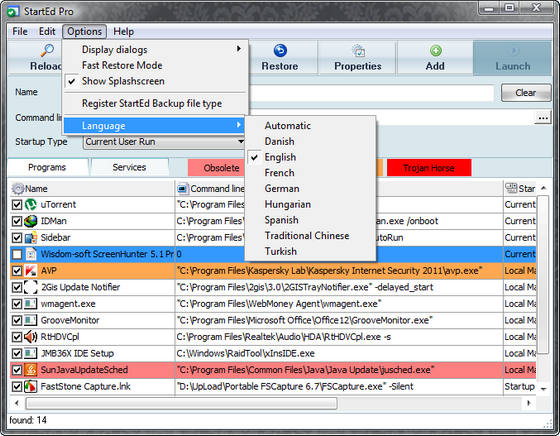Click the browse ellipsis button
Viewport: 560px width, 436px height.
click(x=543, y=118)
